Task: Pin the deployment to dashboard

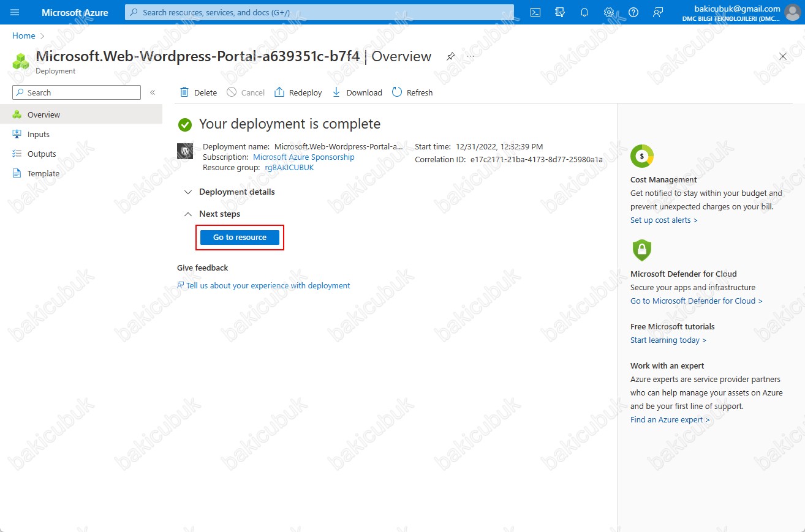Action: point(451,56)
